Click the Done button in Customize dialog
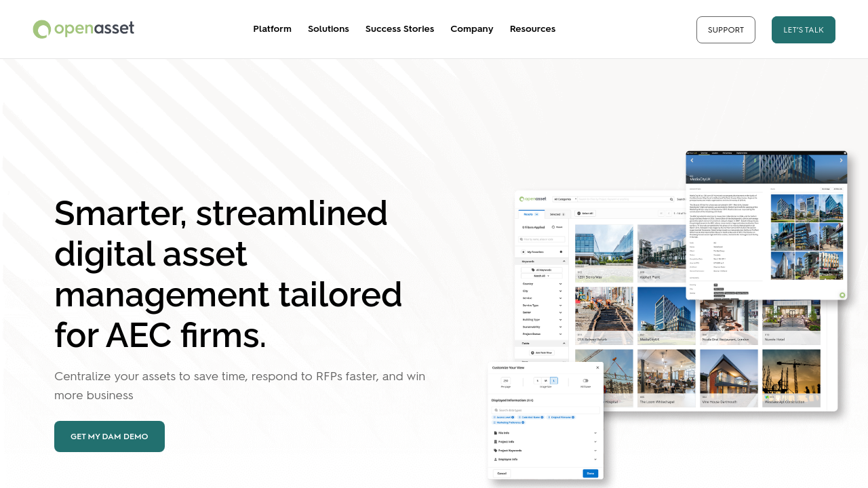This screenshot has width=868, height=488. (x=591, y=473)
